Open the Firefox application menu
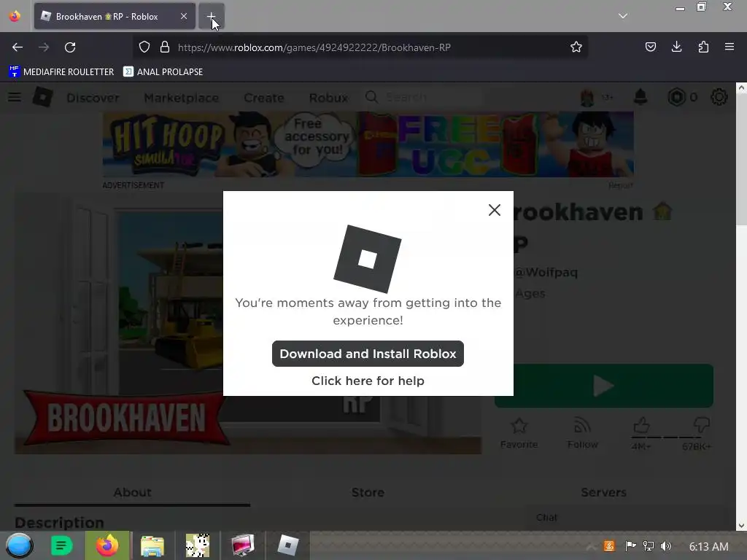 pos(729,47)
